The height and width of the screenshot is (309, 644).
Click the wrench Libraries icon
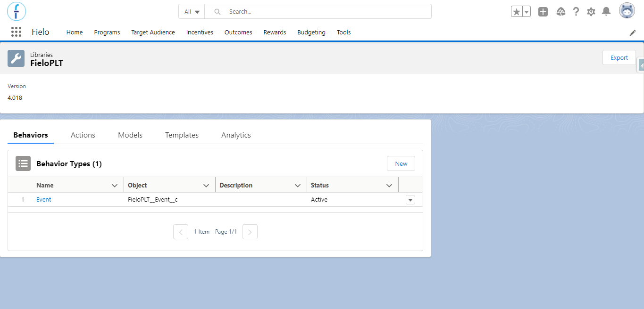pos(16,58)
